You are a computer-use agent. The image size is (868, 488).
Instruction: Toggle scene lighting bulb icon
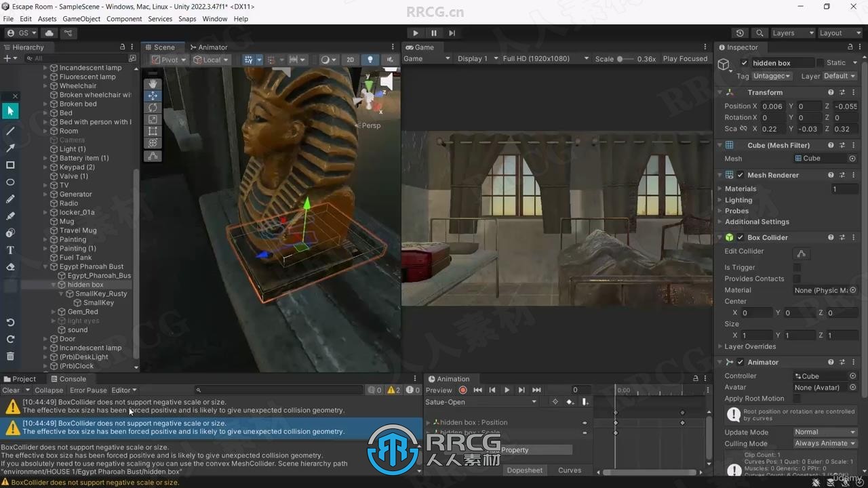[x=370, y=60]
